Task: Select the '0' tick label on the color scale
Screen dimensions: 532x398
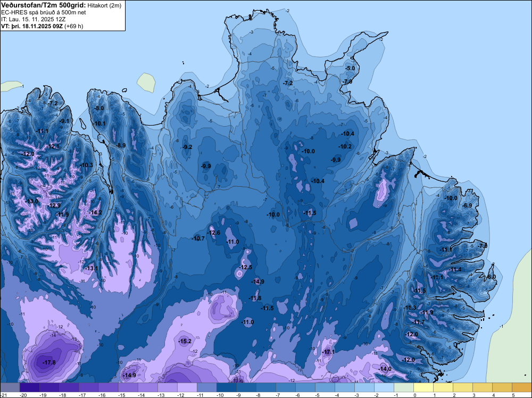Action: [x=414, y=395]
